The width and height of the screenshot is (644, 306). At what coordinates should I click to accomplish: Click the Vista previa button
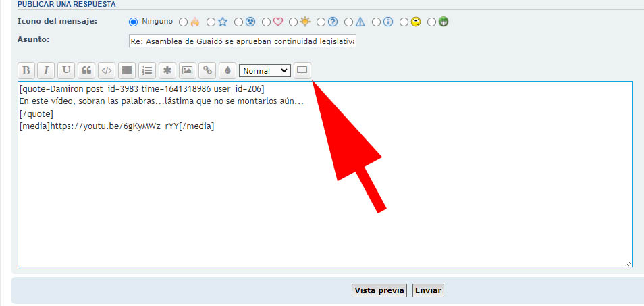(x=379, y=290)
